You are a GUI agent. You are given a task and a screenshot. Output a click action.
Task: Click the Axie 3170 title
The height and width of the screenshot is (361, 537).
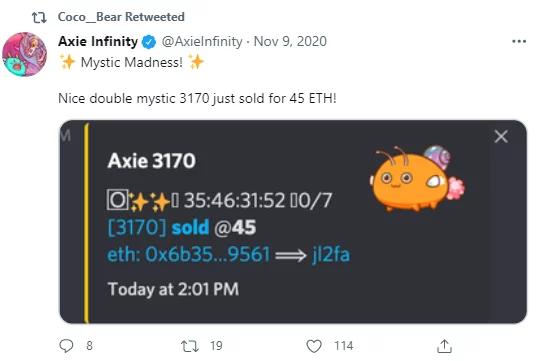point(151,161)
